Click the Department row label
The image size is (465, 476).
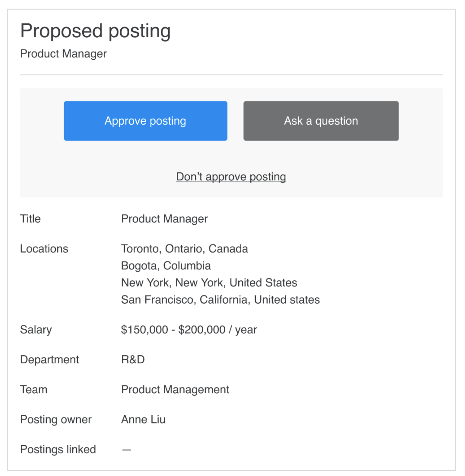pos(49,359)
